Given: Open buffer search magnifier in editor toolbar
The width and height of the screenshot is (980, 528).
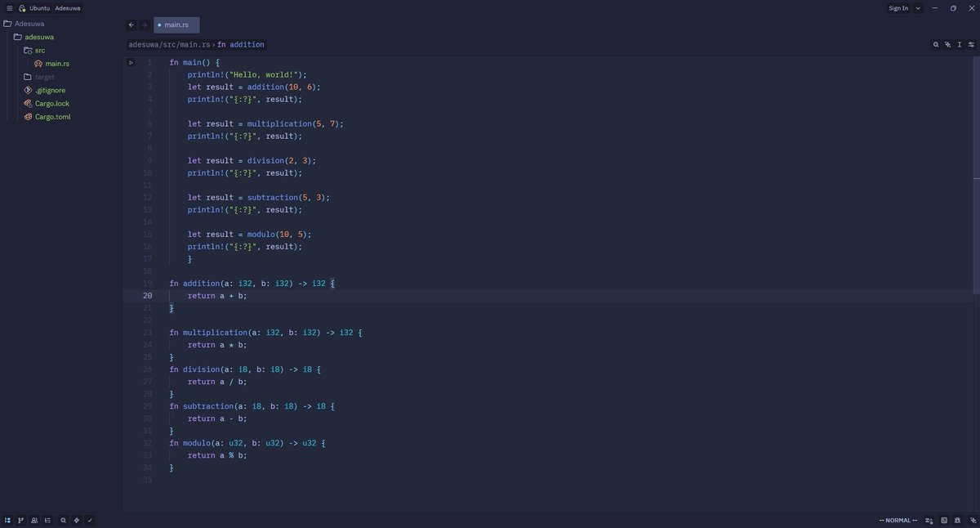Looking at the screenshot, I should [x=936, y=45].
